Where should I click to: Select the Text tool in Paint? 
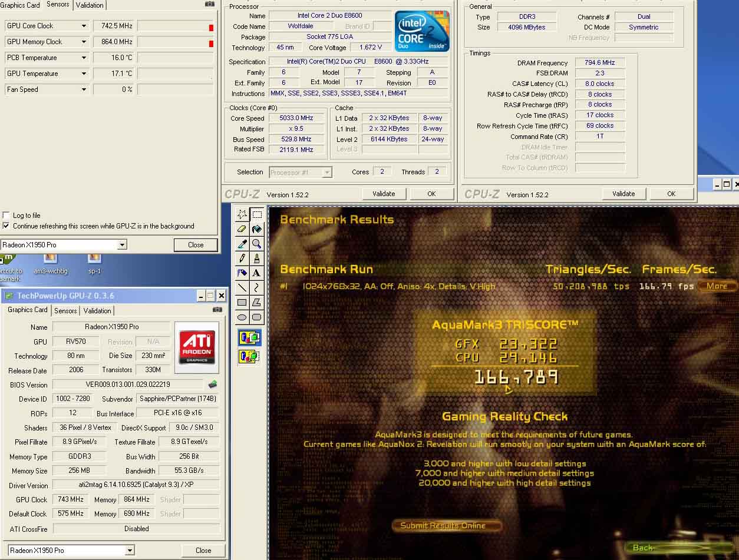pyautogui.click(x=256, y=273)
